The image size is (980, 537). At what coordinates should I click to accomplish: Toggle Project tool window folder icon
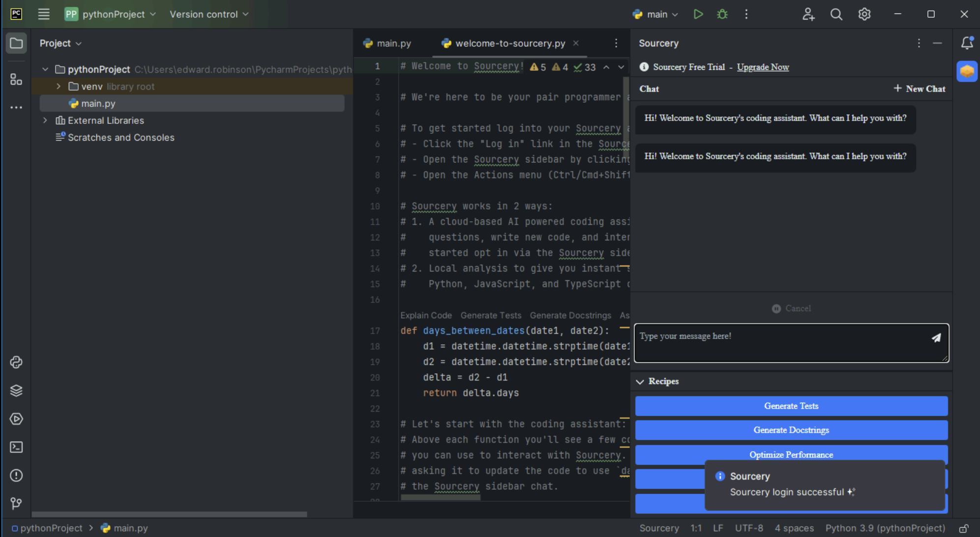(16, 43)
